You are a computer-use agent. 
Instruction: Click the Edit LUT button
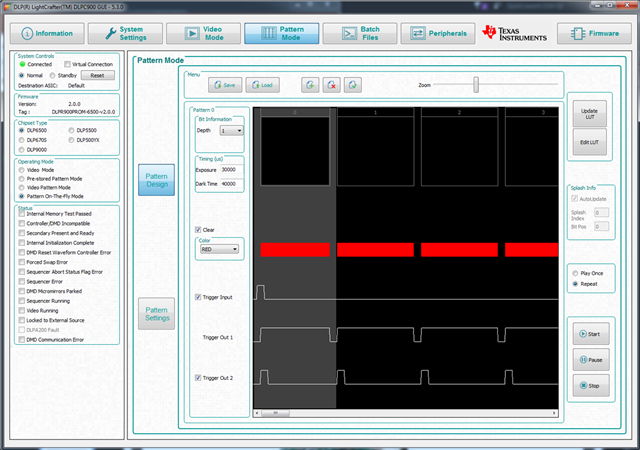[589, 142]
